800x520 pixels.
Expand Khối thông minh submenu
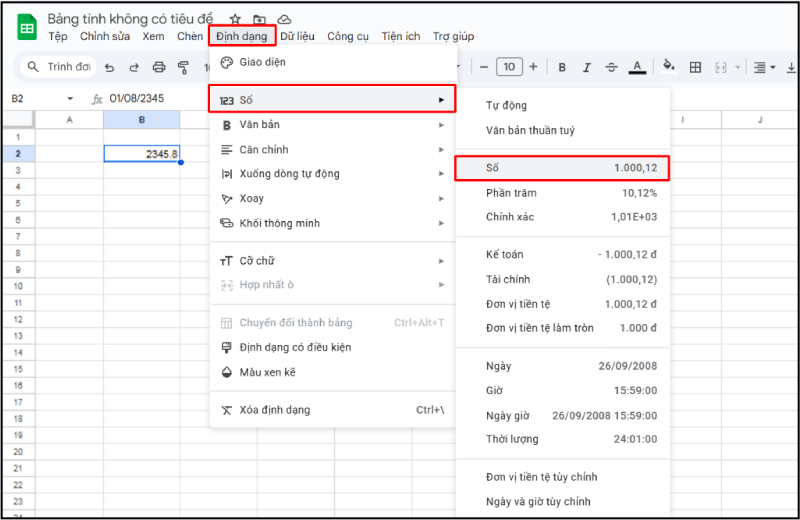click(x=332, y=223)
